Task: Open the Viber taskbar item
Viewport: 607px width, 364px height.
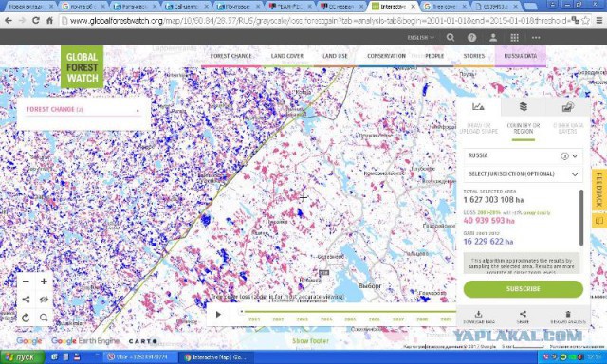Action: pyautogui.click(x=141, y=357)
